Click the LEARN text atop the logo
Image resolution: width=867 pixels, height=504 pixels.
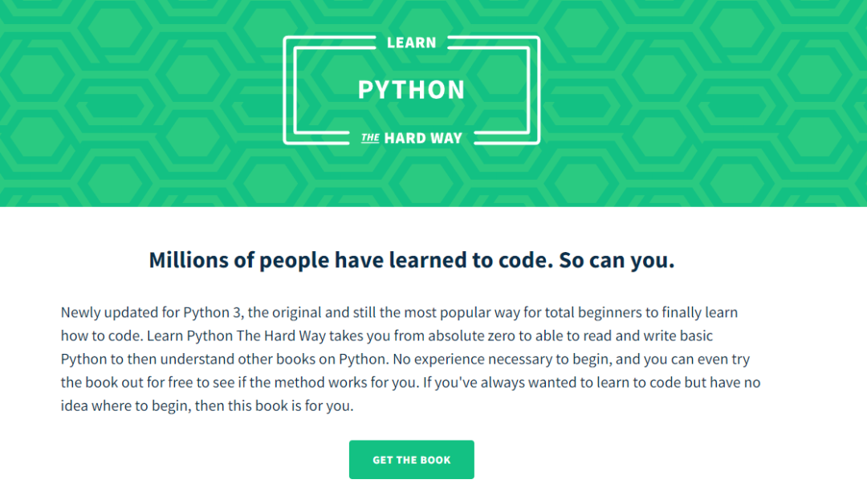411,43
